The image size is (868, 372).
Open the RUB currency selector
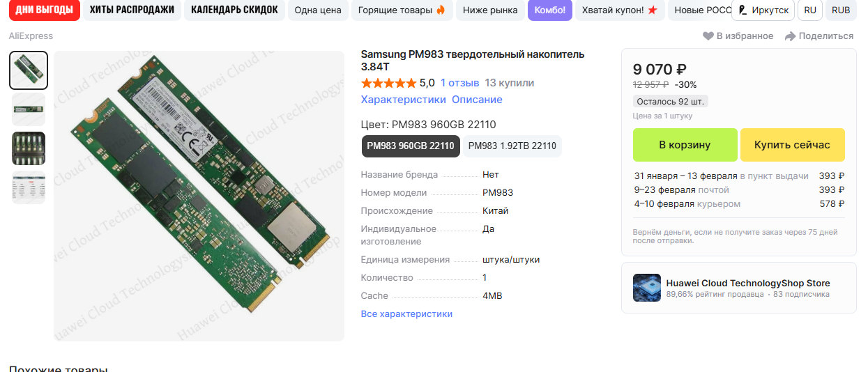click(x=841, y=10)
